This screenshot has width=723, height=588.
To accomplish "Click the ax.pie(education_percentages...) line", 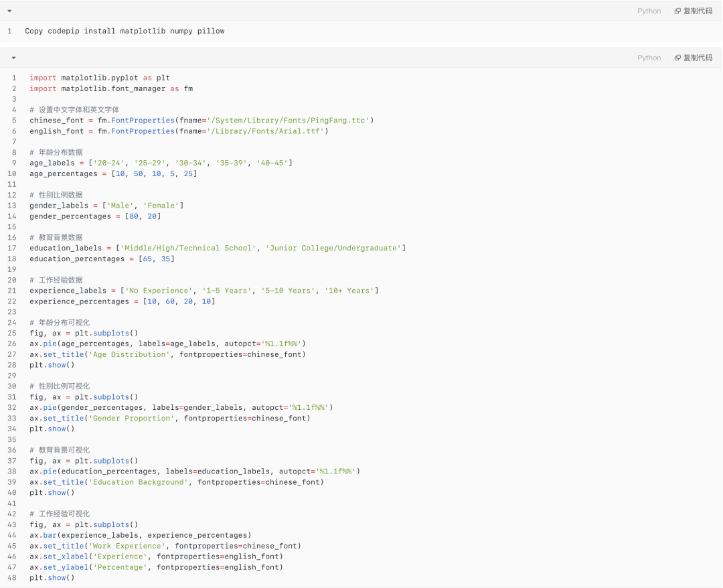I will [x=195, y=471].
